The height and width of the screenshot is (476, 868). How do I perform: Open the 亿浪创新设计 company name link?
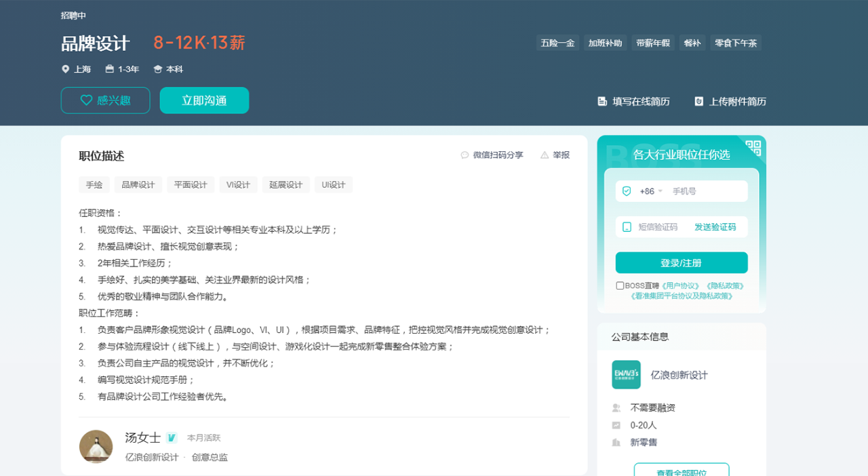(x=679, y=375)
